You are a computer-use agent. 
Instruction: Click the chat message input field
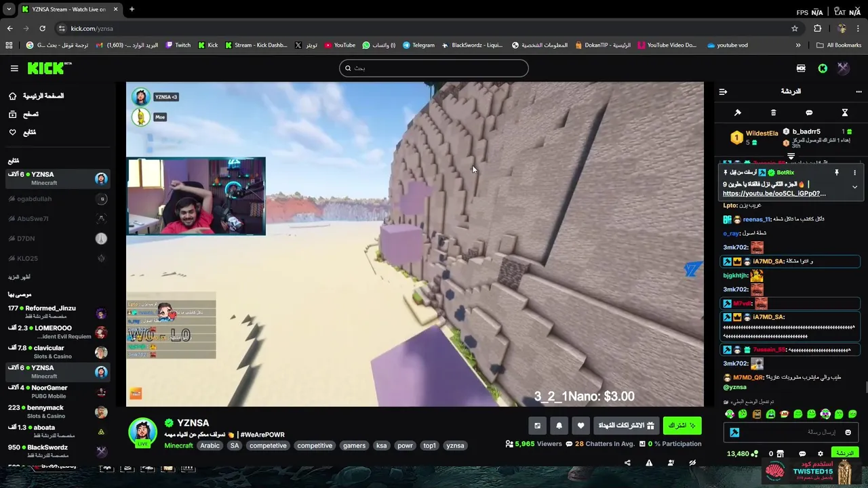[x=791, y=432]
